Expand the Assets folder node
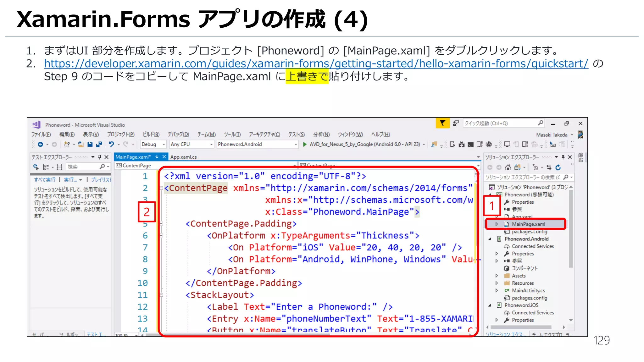The image size is (644, 362). 497,276
